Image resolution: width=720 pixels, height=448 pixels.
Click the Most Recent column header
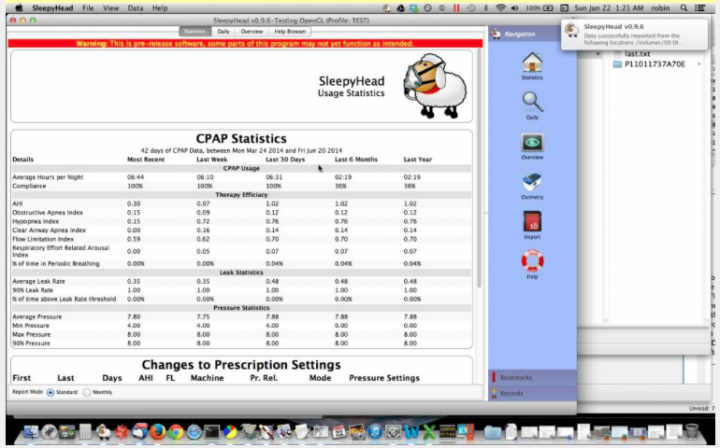[146, 159]
